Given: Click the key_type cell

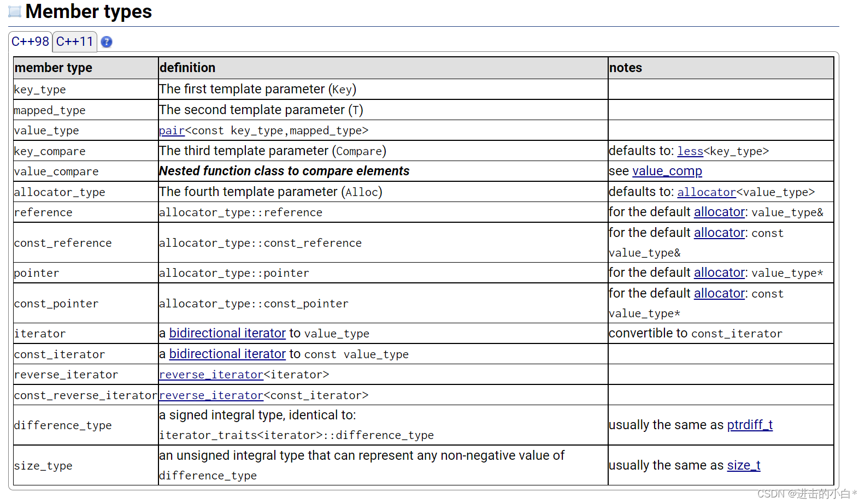Looking at the screenshot, I should pyautogui.click(x=86, y=90).
